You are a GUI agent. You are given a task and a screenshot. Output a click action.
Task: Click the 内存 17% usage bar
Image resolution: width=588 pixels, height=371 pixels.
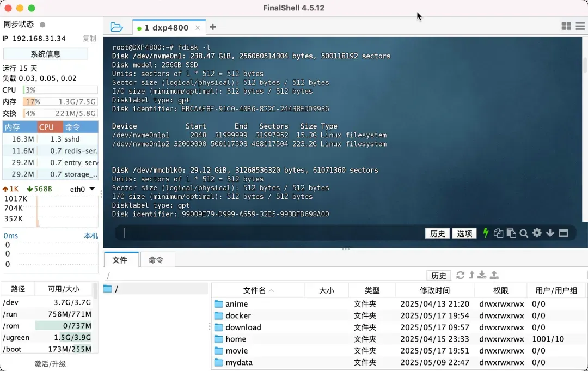(x=60, y=102)
